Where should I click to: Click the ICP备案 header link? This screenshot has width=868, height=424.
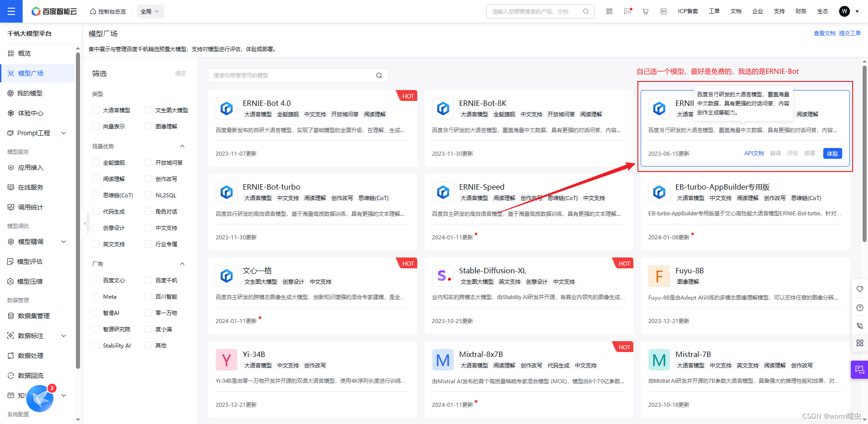pyautogui.click(x=688, y=11)
